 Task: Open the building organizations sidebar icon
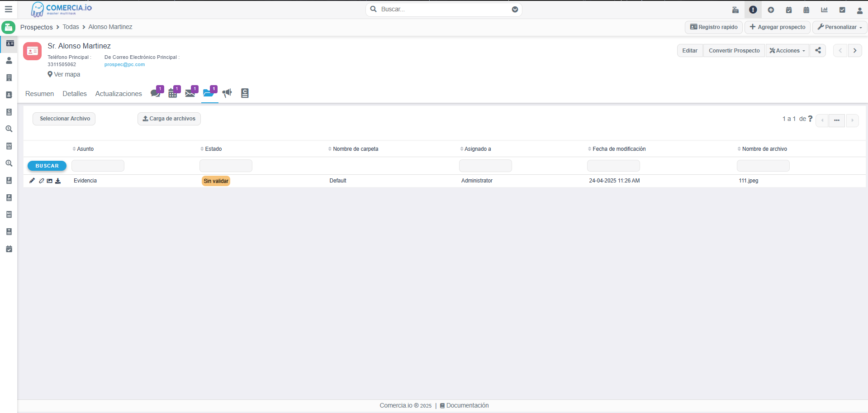click(9, 77)
